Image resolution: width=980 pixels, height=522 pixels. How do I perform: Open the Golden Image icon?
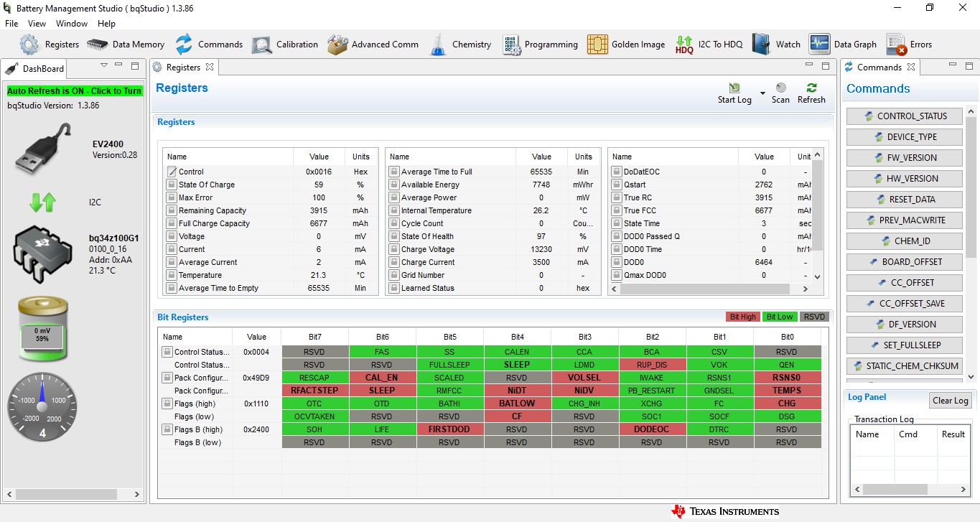[597, 45]
